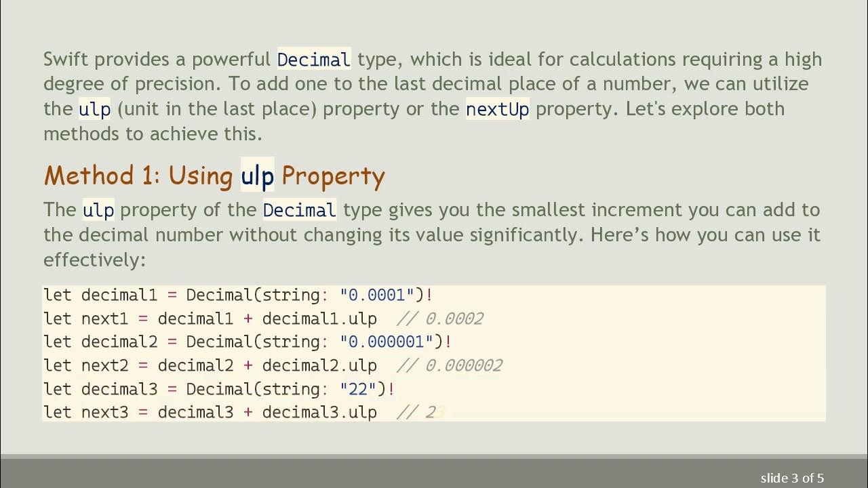
Task: Click the Decimal code word before "type gives you"
Action: point(300,210)
